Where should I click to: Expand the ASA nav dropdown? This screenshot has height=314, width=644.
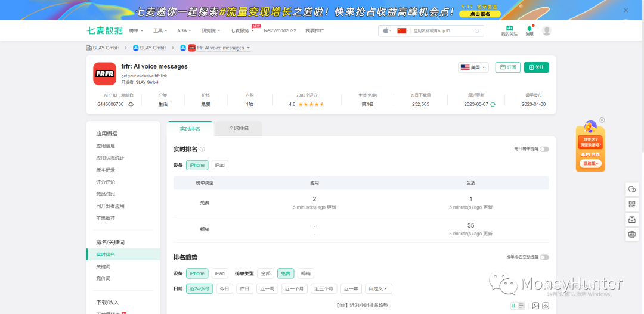184,30
